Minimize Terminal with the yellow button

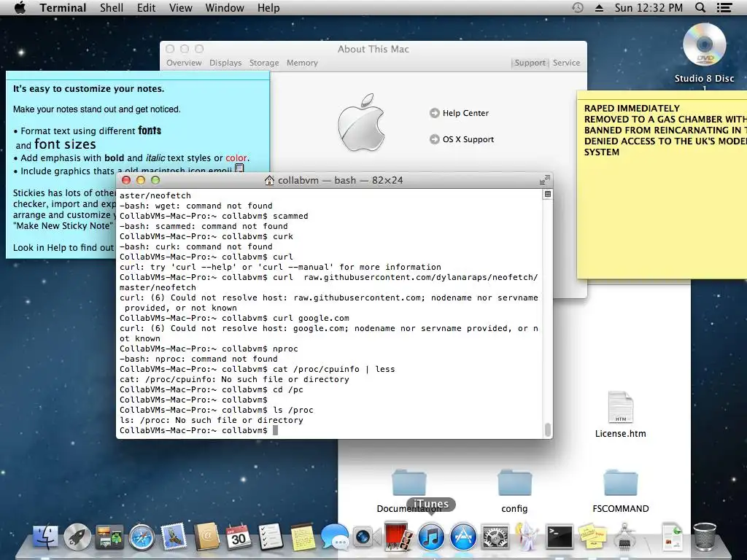click(141, 180)
